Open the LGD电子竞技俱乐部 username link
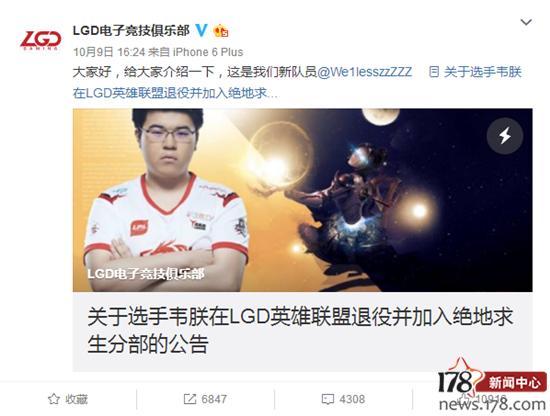 pyautogui.click(x=131, y=31)
